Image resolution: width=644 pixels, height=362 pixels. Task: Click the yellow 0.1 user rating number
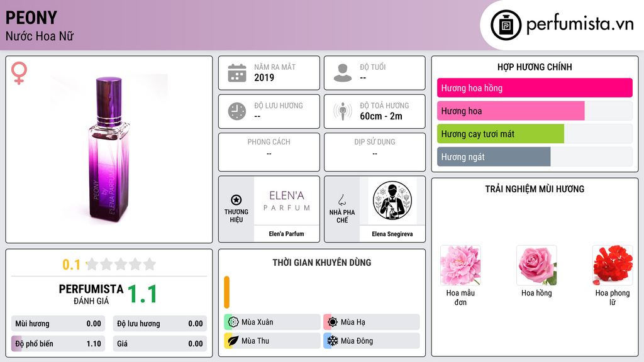click(x=71, y=265)
